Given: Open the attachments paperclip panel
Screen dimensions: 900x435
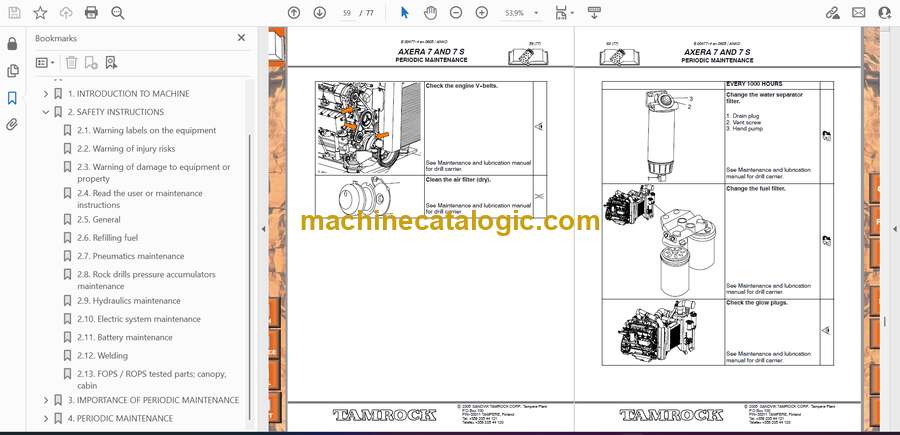Looking at the screenshot, I should point(12,125).
